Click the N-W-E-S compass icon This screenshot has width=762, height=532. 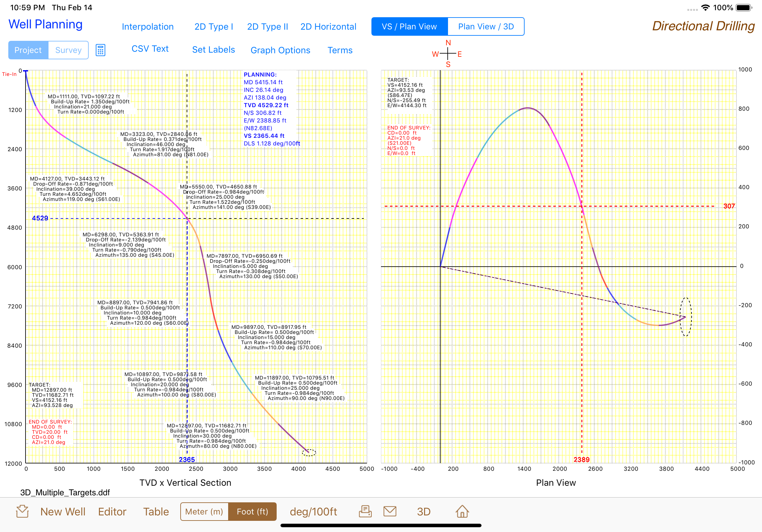click(447, 53)
